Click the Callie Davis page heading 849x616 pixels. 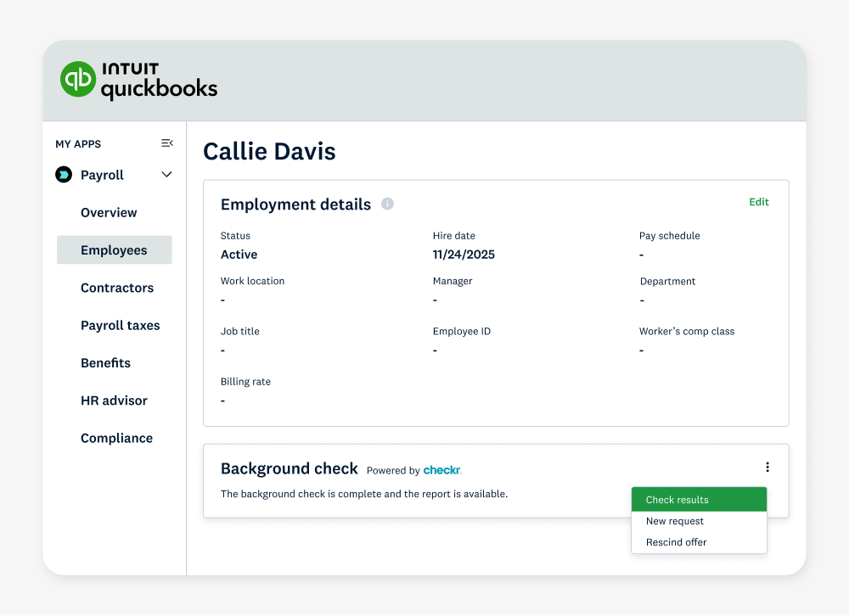point(269,152)
